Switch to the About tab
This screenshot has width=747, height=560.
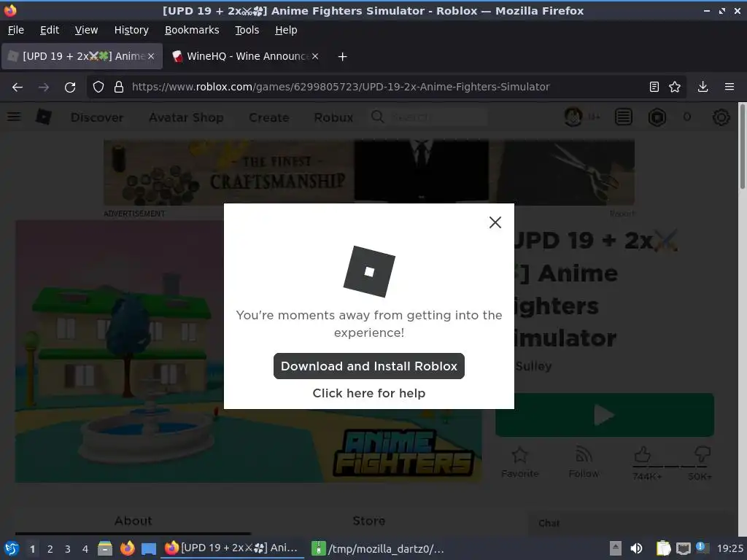click(133, 521)
